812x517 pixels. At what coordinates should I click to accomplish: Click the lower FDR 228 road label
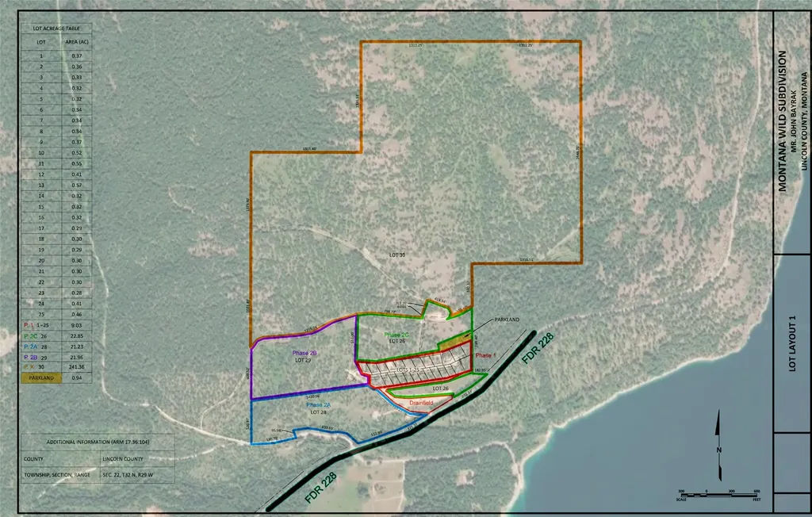coord(320,488)
